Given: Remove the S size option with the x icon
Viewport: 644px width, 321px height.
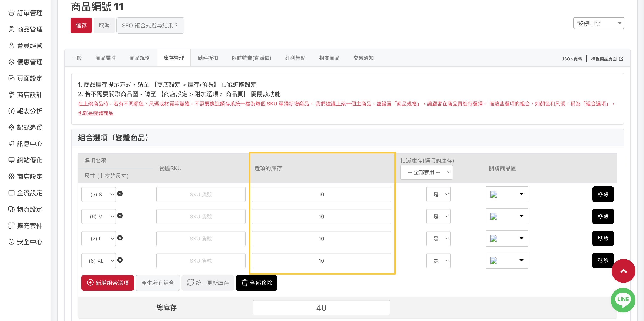Looking at the screenshot, I should pyautogui.click(x=120, y=193).
